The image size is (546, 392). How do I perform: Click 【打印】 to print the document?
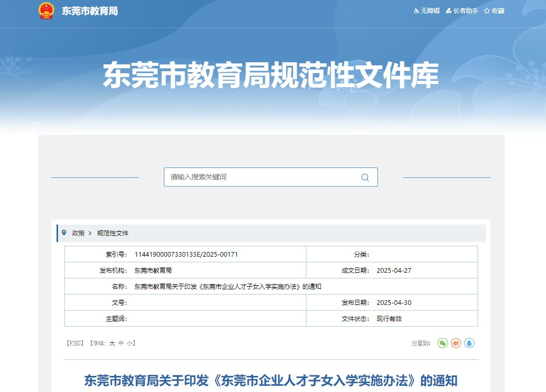[x=75, y=343]
